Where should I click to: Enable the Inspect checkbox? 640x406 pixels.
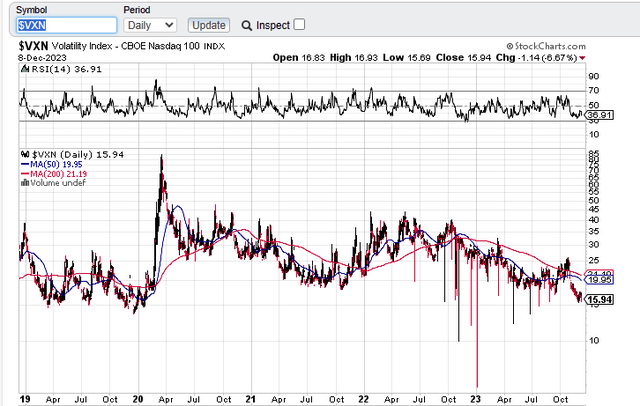[299, 24]
